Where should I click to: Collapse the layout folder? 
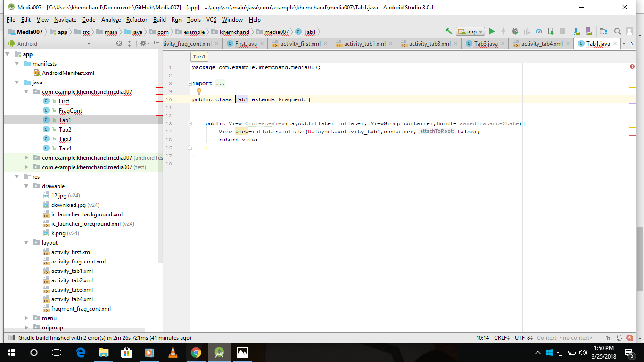pos(26,243)
